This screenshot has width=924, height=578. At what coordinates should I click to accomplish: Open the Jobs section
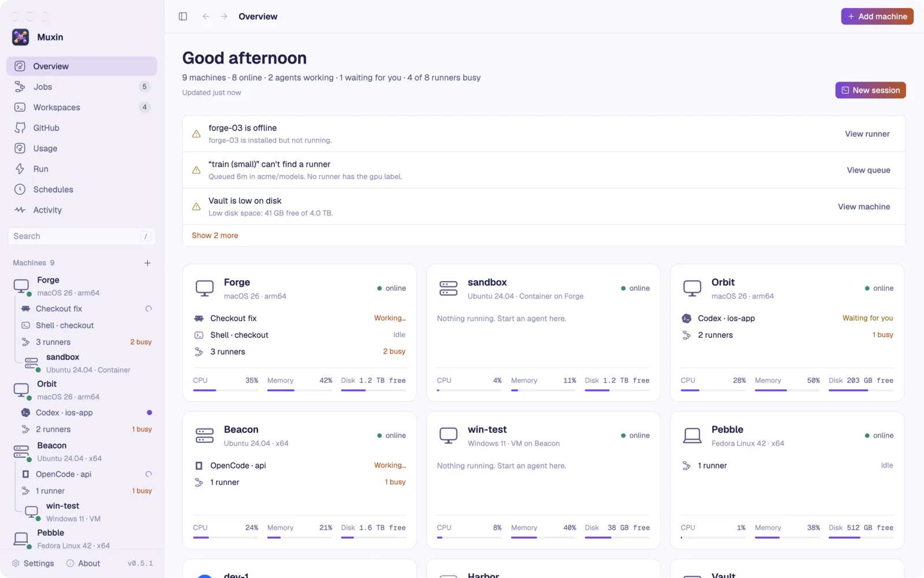[x=82, y=87]
